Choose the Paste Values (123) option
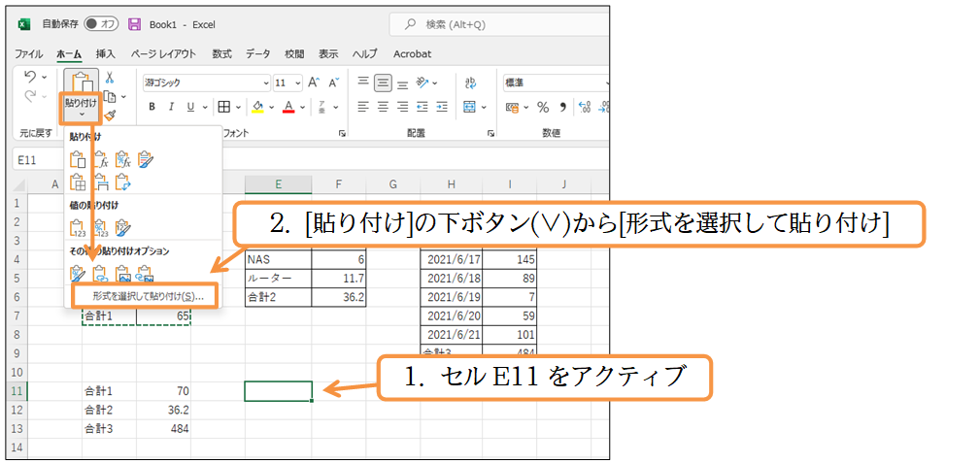This screenshot has width=980, height=464. tap(78, 228)
